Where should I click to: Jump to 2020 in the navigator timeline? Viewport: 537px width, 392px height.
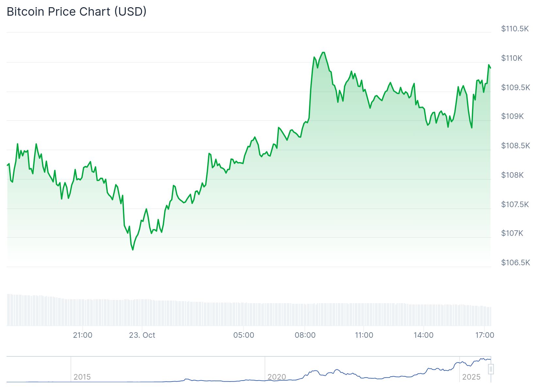(x=277, y=377)
